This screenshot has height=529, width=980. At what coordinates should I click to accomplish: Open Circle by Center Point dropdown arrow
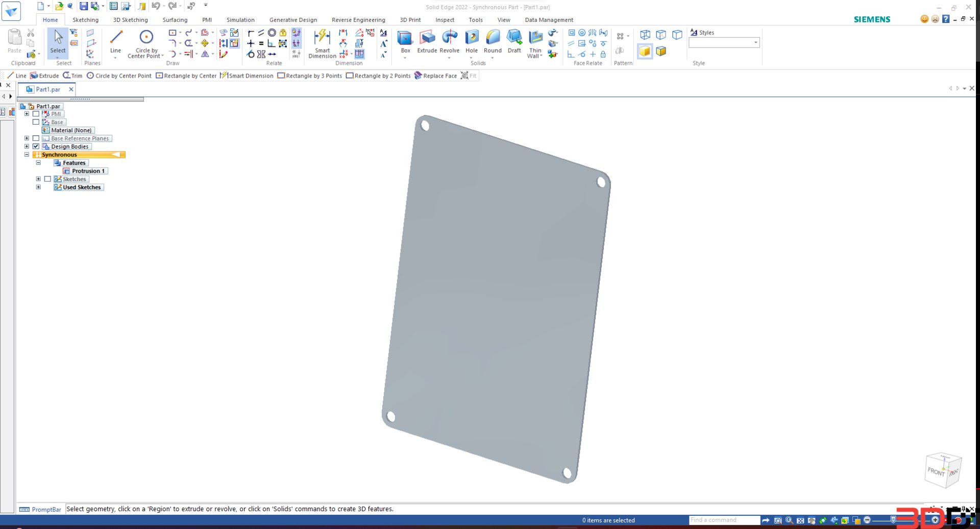162,56
